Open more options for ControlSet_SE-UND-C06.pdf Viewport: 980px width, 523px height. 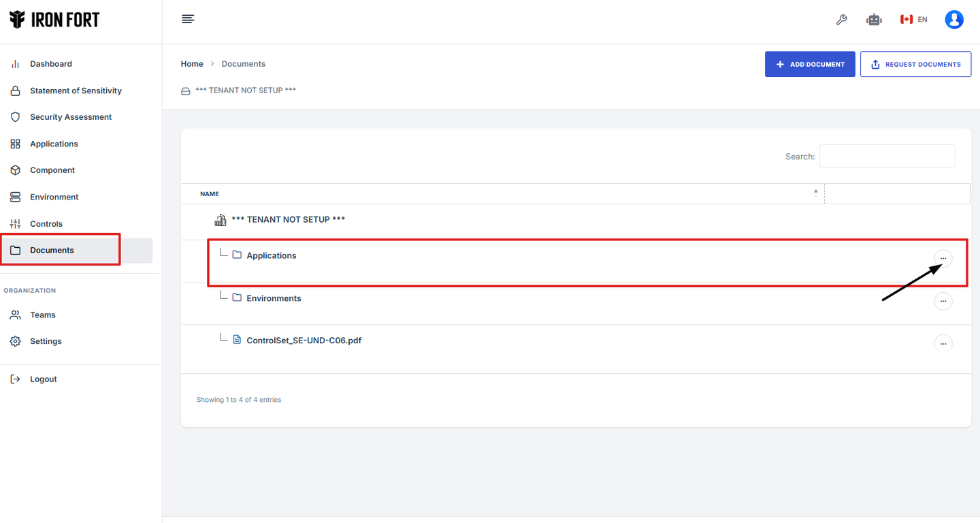coord(943,344)
